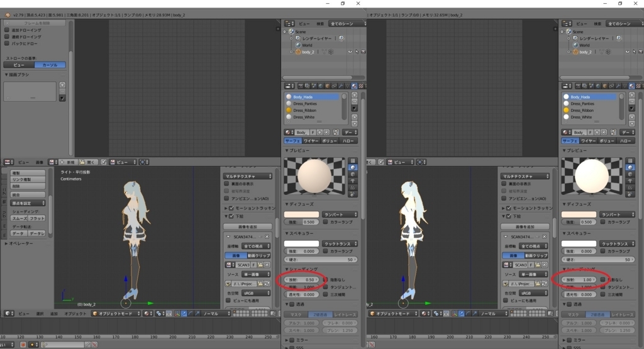Select 動画クリップ tab in left window

[258, 255]
